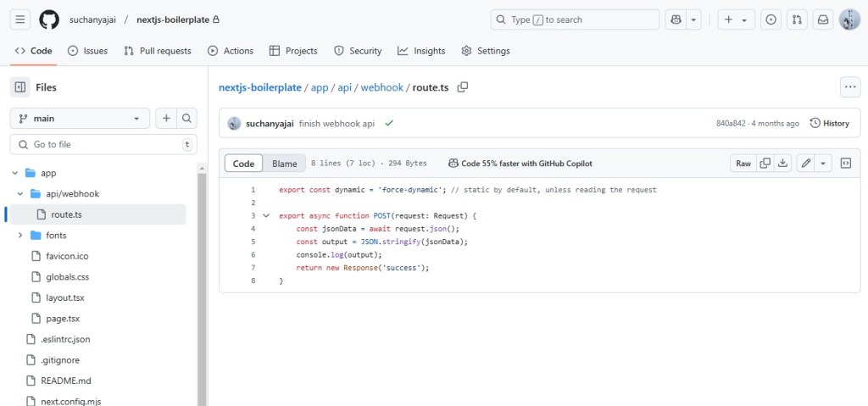Switch to Blame view

284,164
